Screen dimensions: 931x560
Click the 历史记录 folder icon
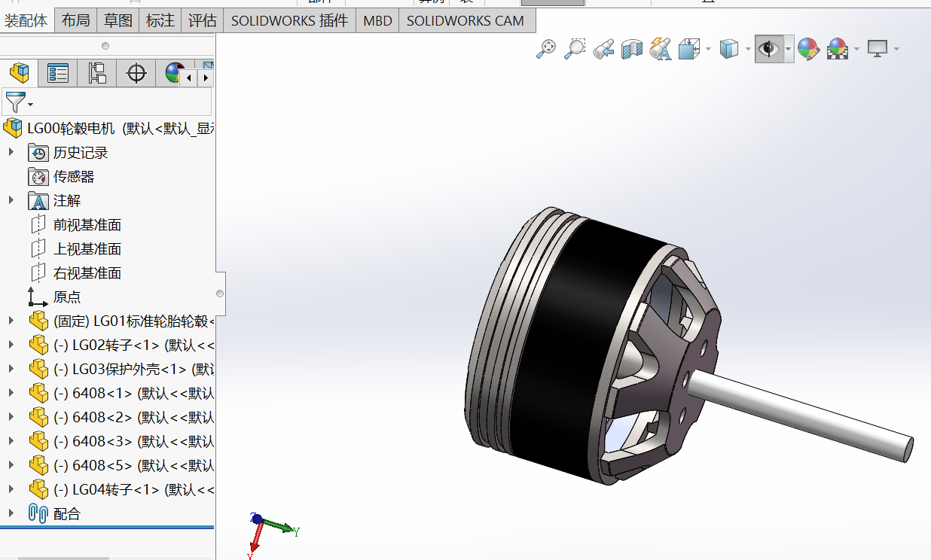(38, 153)
